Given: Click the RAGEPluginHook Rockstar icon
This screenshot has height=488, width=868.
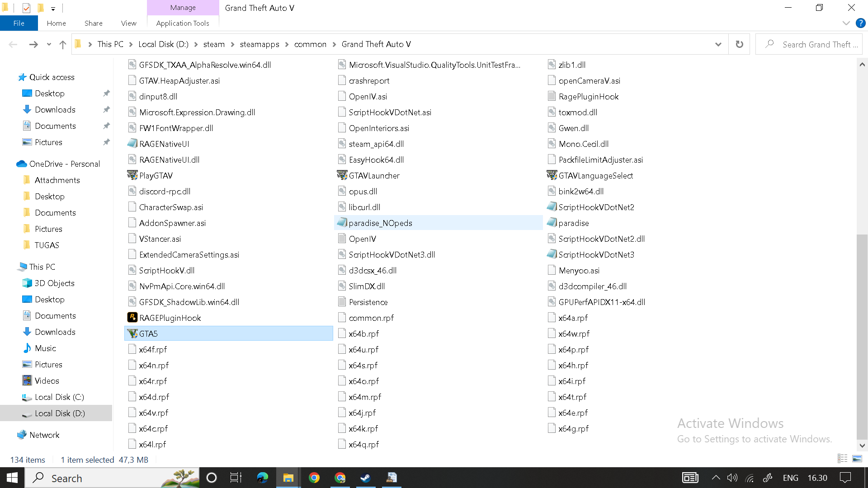Looking at the screenshot, I should (132, 318).
